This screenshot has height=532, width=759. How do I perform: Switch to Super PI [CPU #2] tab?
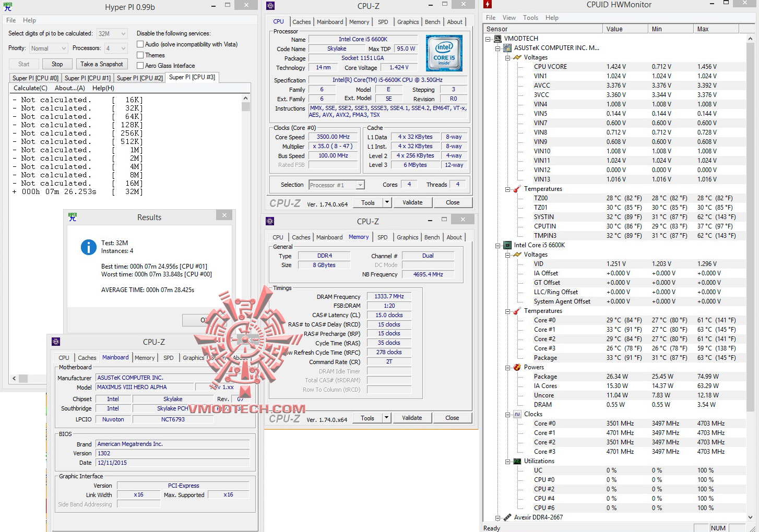click(140, 78)
